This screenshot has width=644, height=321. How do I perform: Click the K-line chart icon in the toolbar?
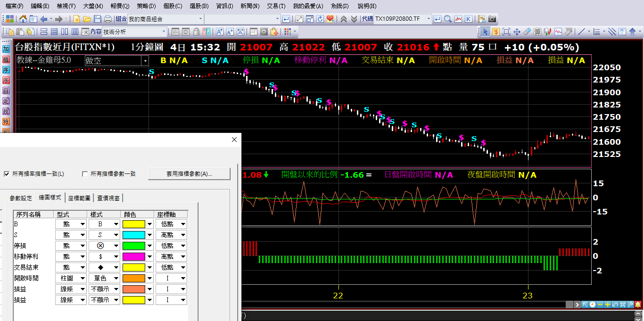click(469, 19)
